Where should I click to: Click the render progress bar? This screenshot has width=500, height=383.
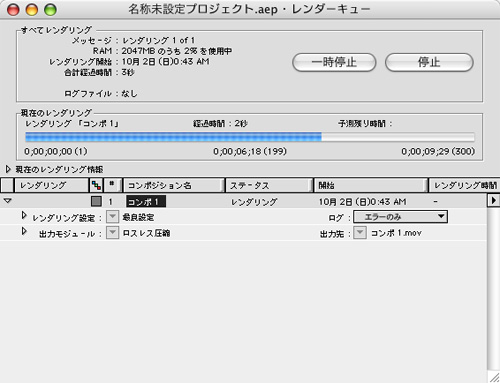[x=250, y=137]
